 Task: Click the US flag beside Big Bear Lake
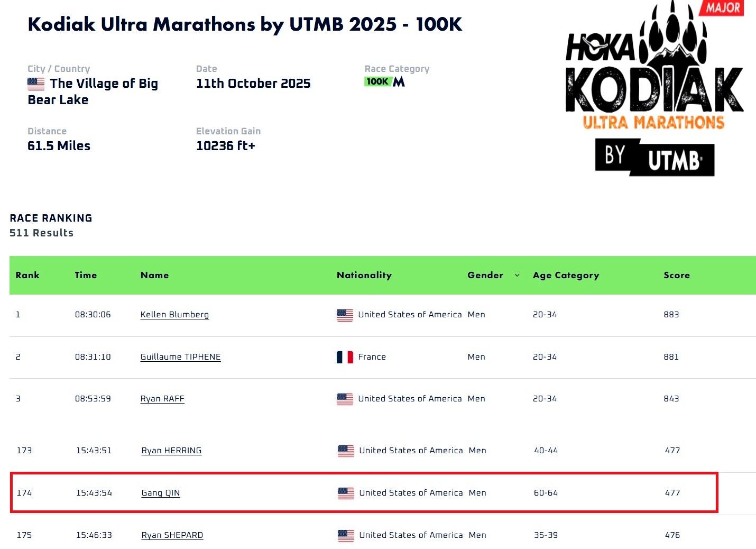click(x=36, y=84)
